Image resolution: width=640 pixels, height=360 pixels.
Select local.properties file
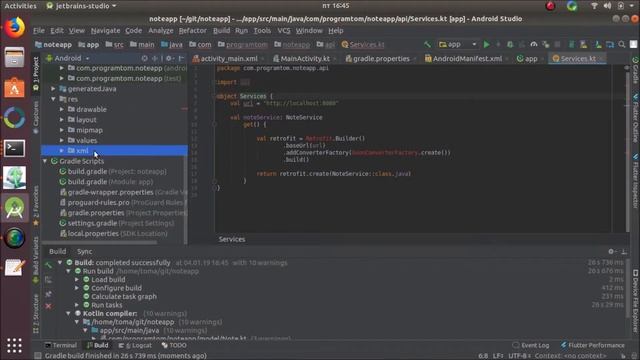pos(113,233)
